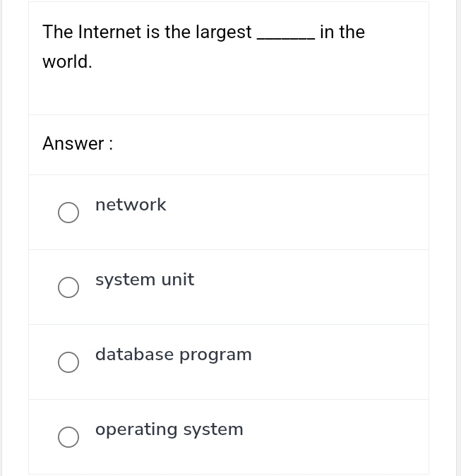The height and width of the screenshot is (476, 461).
Task: Click the word "database" in third option
Action: pos(134,355)
